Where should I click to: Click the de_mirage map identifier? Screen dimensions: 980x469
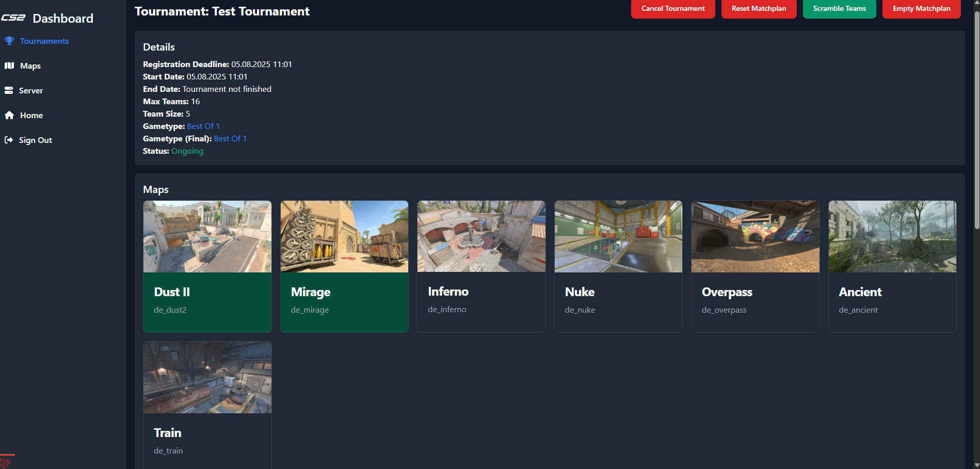(x=310, y=310)
